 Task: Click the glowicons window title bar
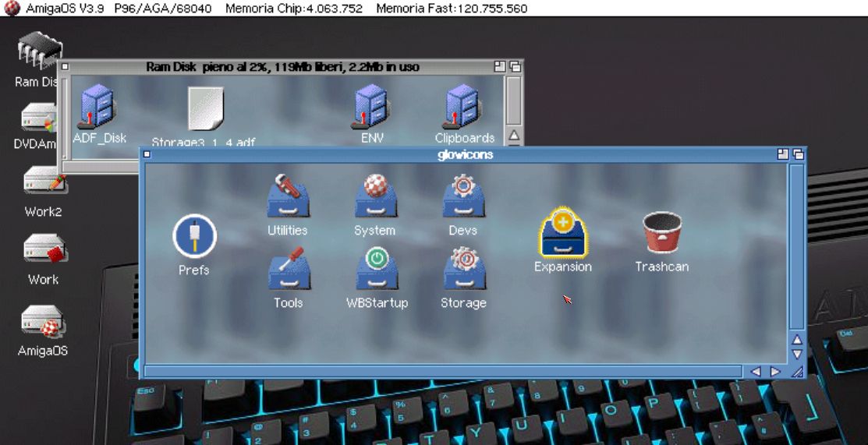[465, 154]
